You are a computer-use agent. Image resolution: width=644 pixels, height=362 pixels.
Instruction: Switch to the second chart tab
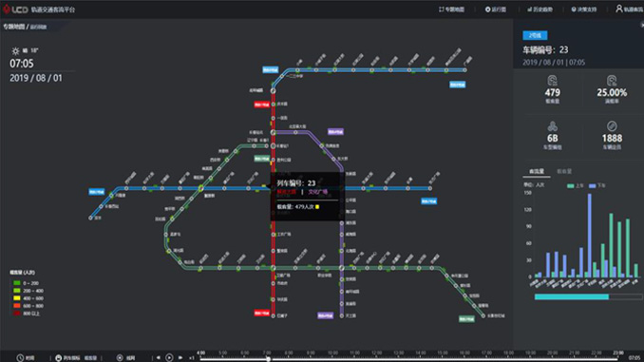(564, 171)
